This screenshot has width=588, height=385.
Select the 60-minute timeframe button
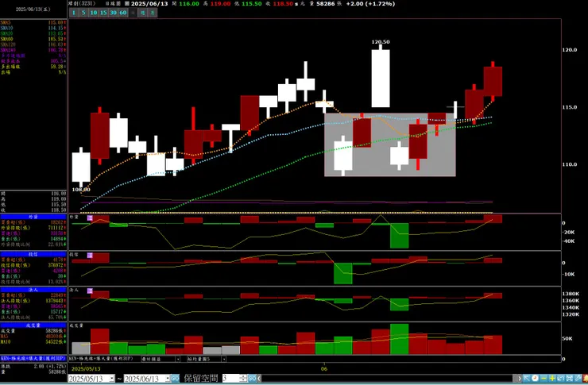tap(122, 13)
